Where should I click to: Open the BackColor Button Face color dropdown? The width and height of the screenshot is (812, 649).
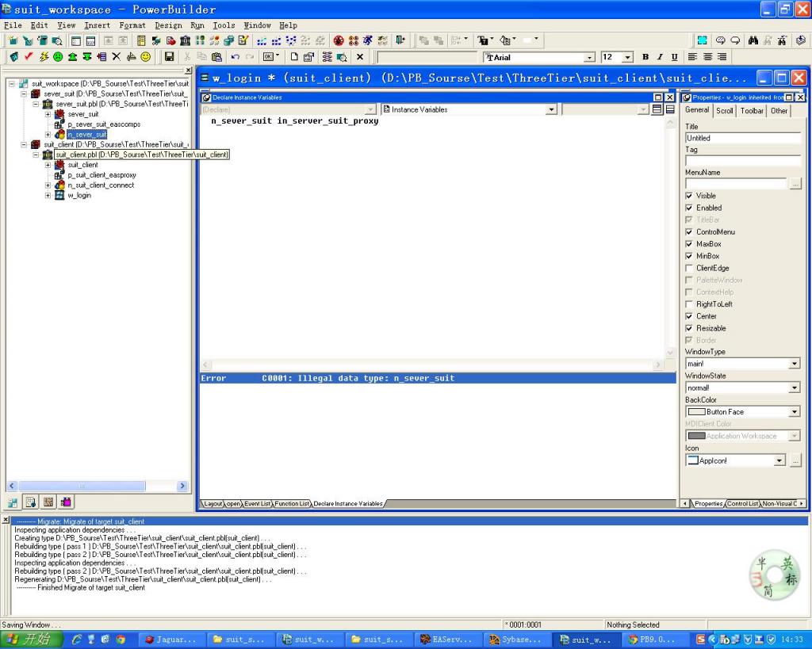pyautogui.click(x=795, y=412)
